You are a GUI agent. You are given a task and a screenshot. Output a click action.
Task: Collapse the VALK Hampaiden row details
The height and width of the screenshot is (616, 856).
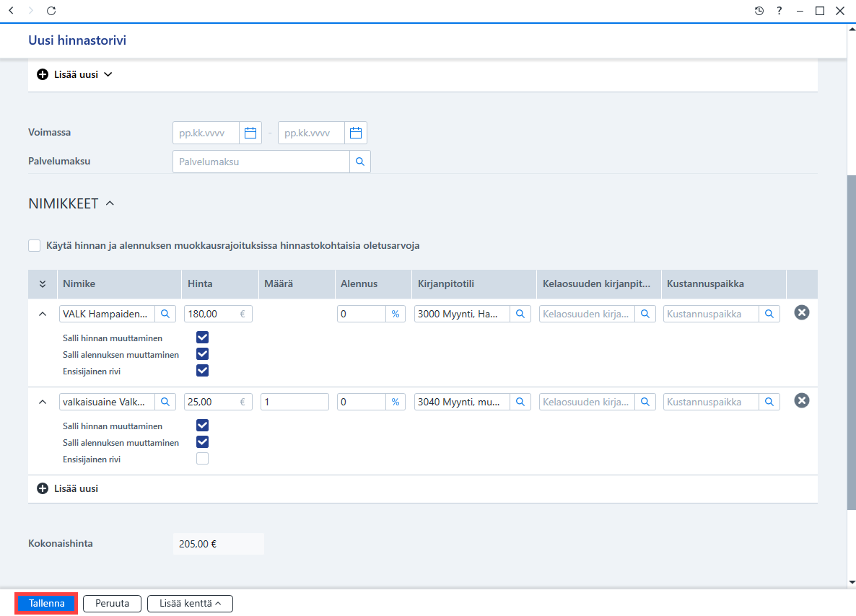[x=43, y=314]
